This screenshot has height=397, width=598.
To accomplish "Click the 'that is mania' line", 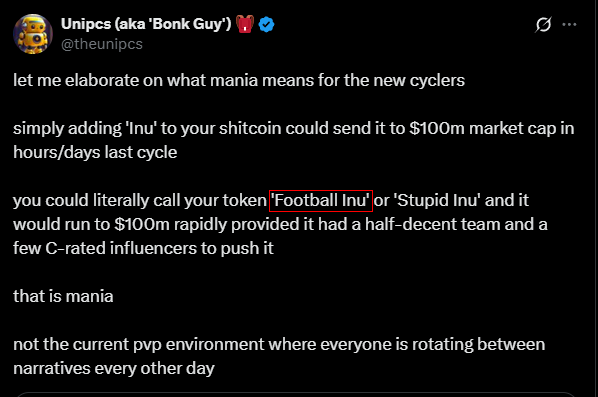I will pos(63,296).
